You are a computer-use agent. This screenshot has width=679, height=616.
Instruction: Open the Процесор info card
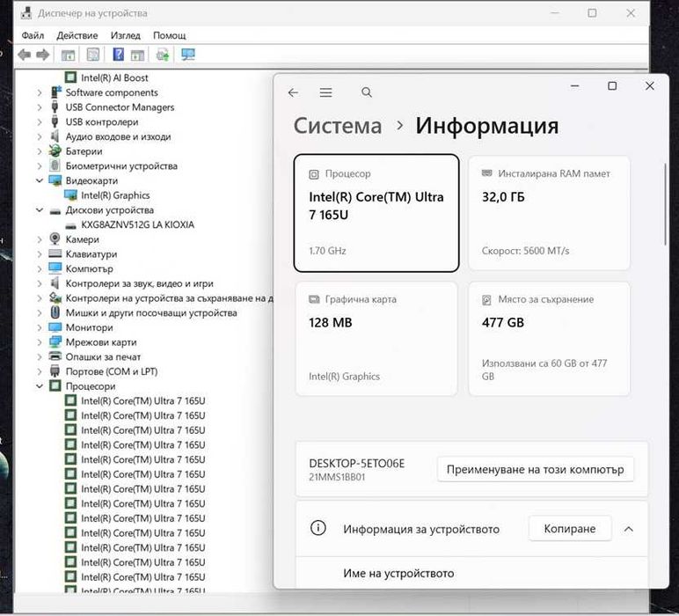[x=376, y=213]
